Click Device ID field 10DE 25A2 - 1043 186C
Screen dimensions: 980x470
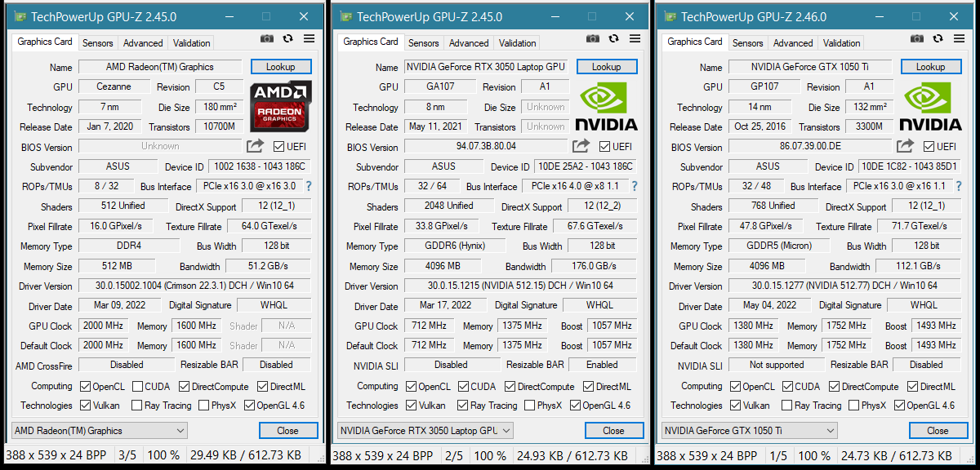pos(586,166)
